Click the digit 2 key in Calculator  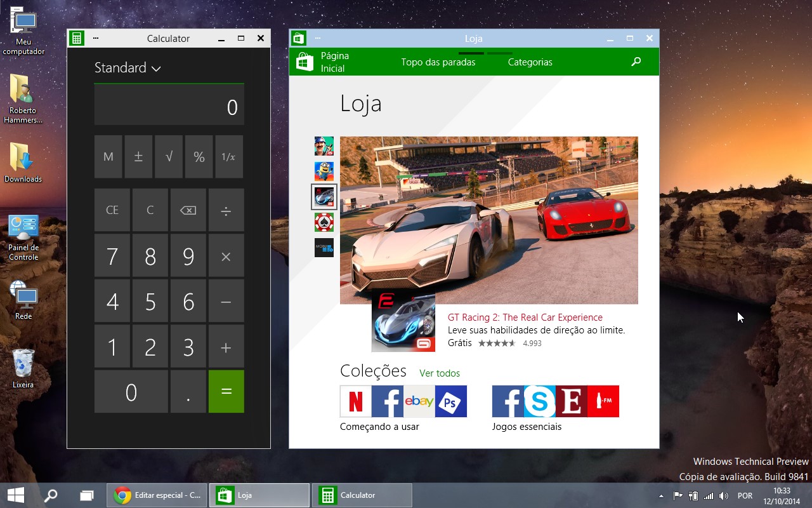[x=150, y=347]
